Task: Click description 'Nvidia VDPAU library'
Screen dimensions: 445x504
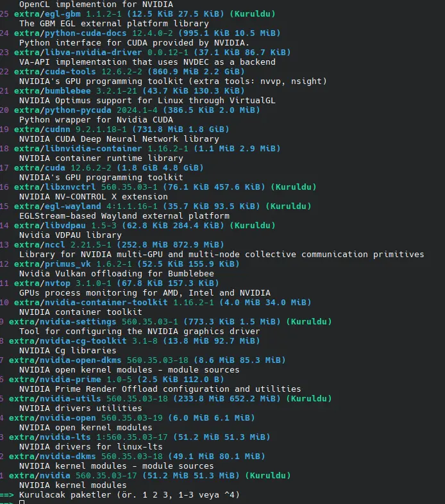Action: [x=71, y=235]
